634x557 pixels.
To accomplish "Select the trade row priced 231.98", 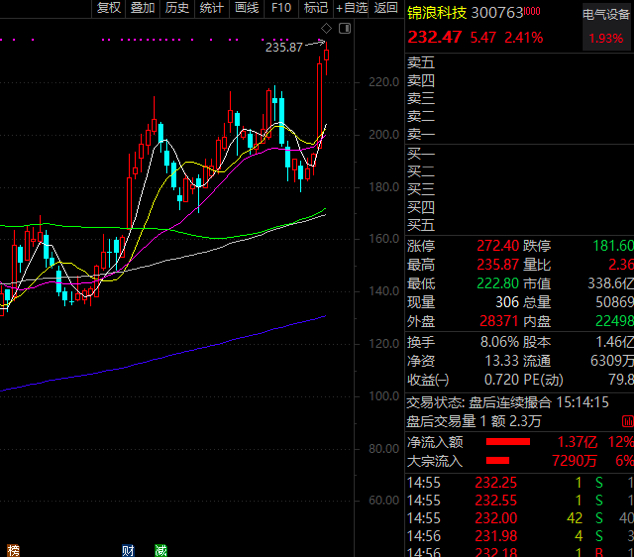I will coord(519,536).
